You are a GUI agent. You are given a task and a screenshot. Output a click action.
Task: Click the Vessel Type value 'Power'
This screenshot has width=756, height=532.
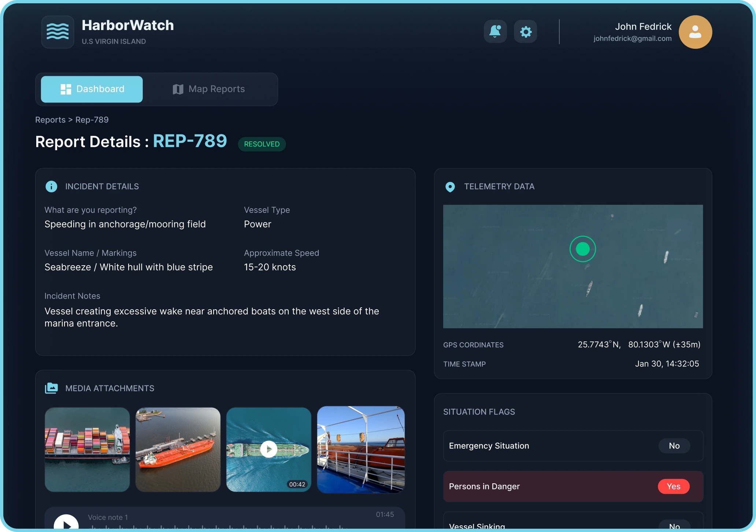[257, 224]
